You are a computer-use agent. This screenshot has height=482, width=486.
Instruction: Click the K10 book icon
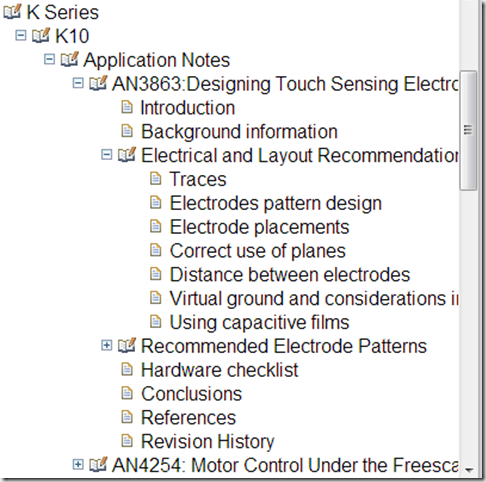click(x=41, y=35)
